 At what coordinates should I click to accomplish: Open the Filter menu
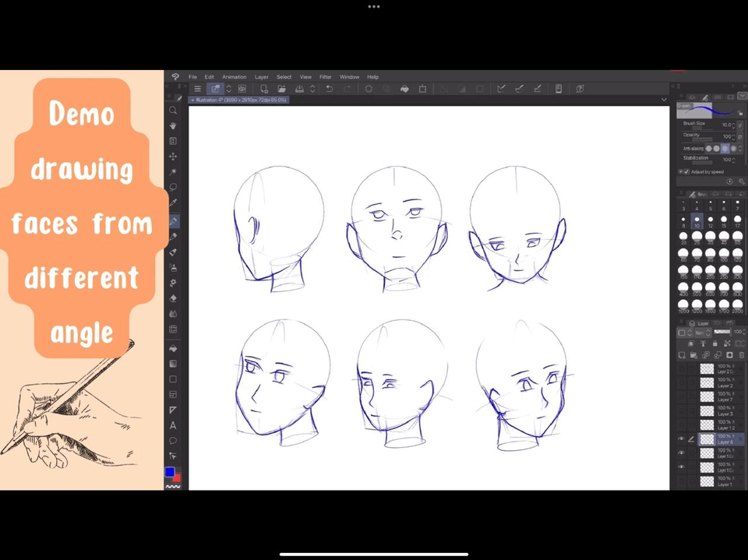coord(326,76)
